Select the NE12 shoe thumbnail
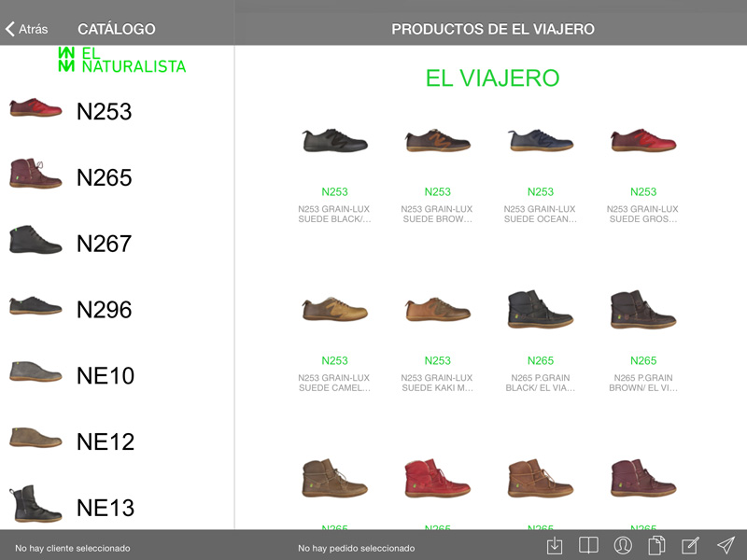Viewport: 747px width, 560px height. point(35,437)
